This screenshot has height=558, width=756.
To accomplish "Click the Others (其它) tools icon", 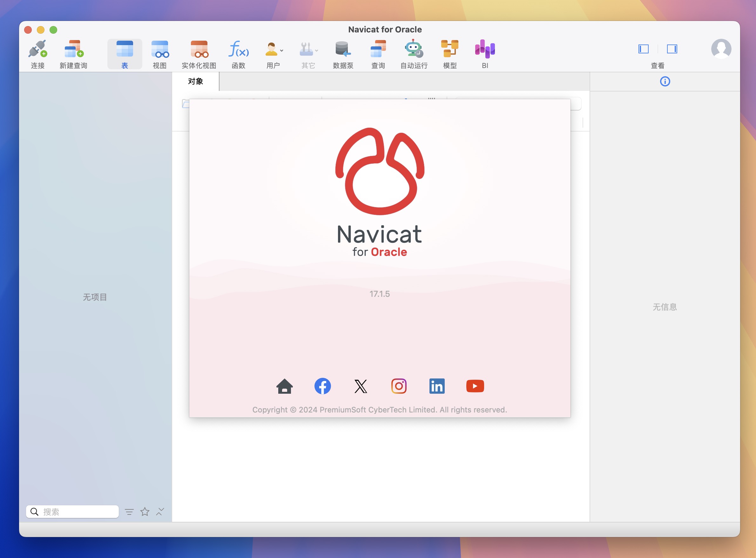I will (x=306, y=49).
